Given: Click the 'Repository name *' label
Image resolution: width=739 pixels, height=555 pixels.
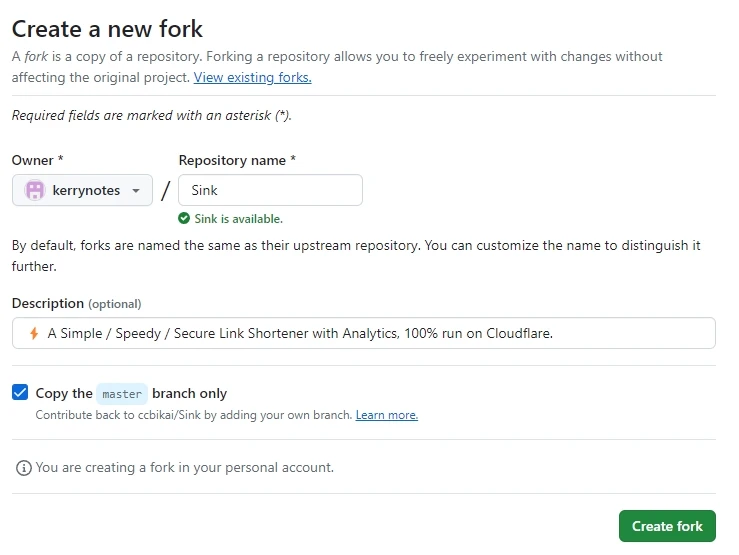Looking at the screenshot, I should pyautogui.click(x=237, y=160).
